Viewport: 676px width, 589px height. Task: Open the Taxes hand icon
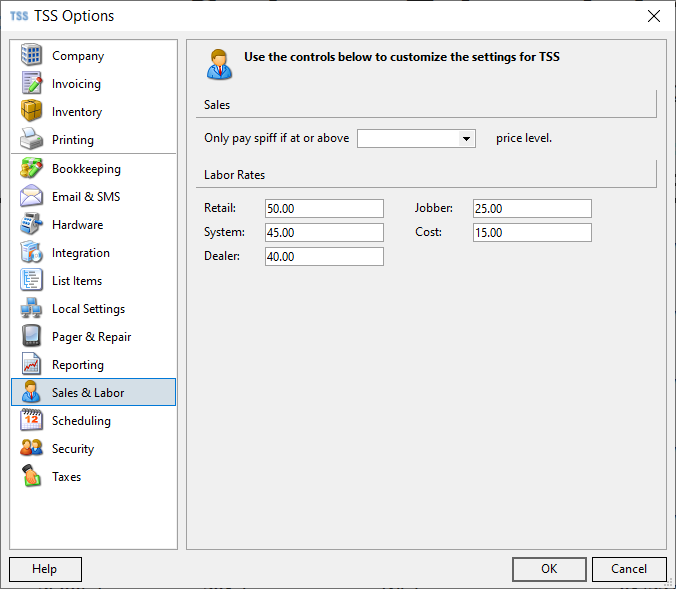coord(31,476)
